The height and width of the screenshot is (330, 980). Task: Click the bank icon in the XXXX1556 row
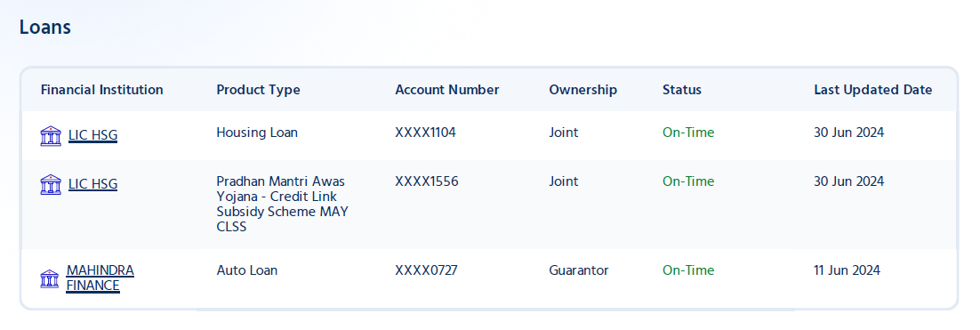(x=51, y=184)
